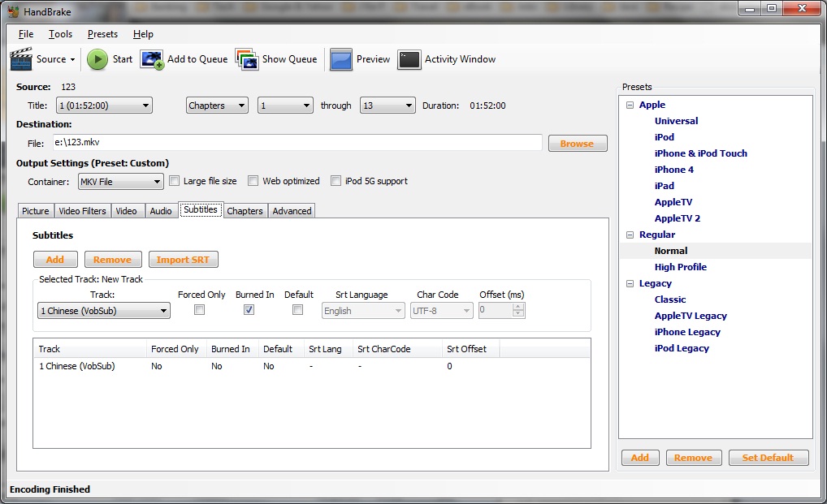Switch to the Audio tab
Image resolution: width=827 pixels, height=504 pixels.
(161, 211)
